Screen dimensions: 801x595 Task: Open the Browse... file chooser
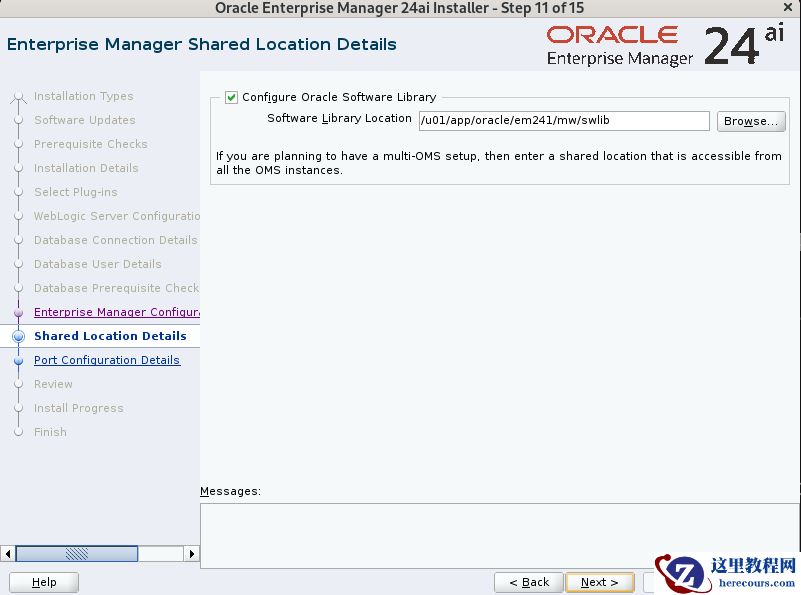pyautogui.click(x=751, y=121)
